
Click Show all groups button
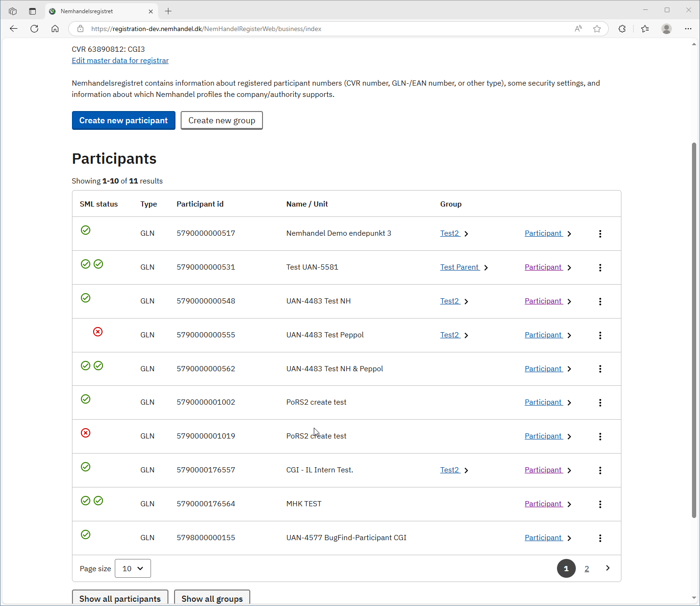(x=212, y=598)
